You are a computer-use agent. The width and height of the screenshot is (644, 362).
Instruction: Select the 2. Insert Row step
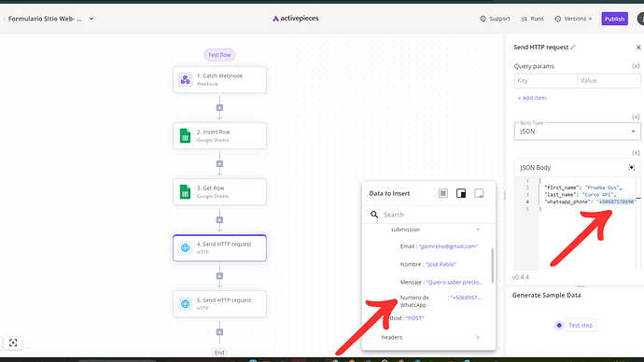219,136
